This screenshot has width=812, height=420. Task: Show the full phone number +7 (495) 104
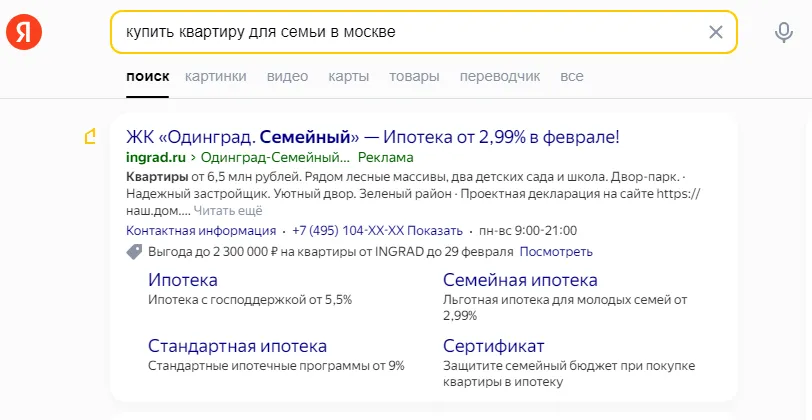377,230
